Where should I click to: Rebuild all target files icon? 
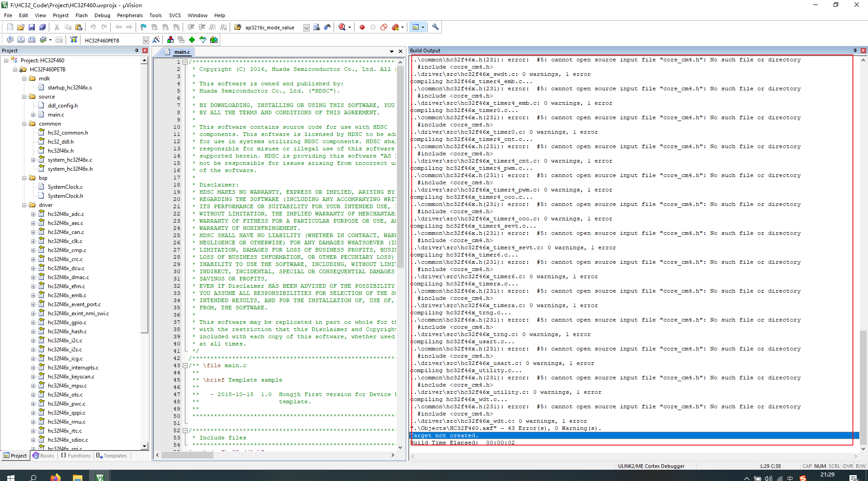pyautogui.click(x=32, y=40)
